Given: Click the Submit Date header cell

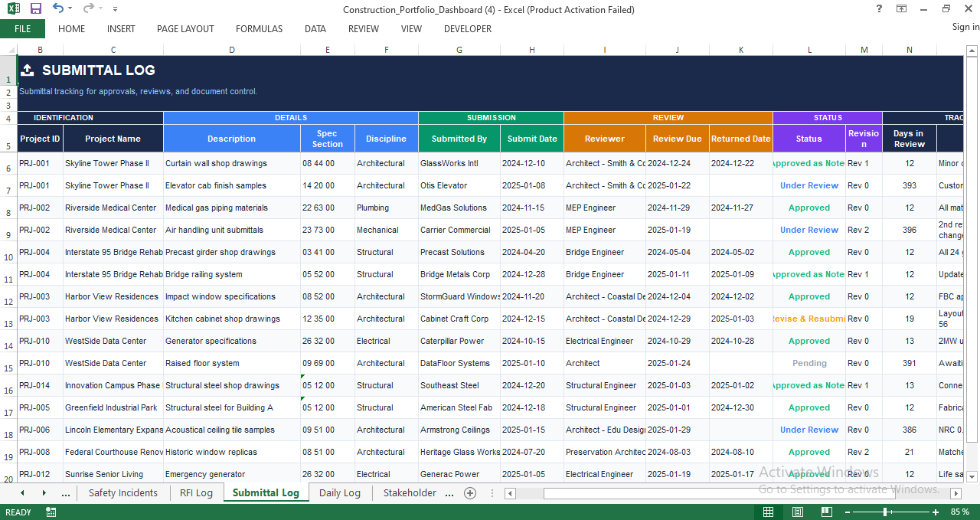Looking at the screenshot, I should (532, 139).
